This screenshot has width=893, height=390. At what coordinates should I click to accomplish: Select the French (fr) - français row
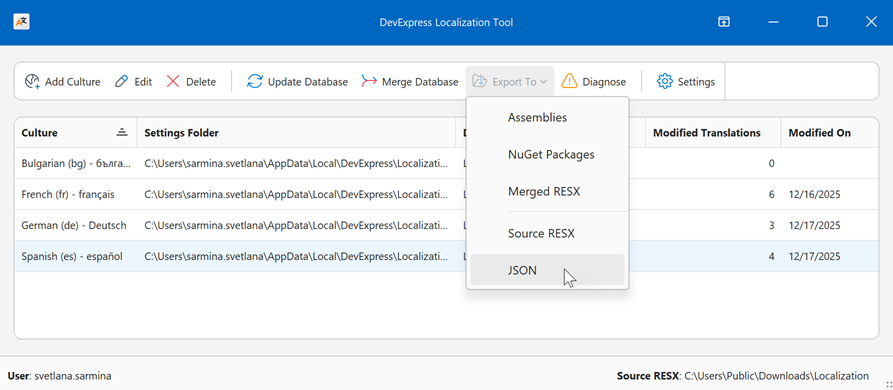pyautogui.click(x=446, y=194)
